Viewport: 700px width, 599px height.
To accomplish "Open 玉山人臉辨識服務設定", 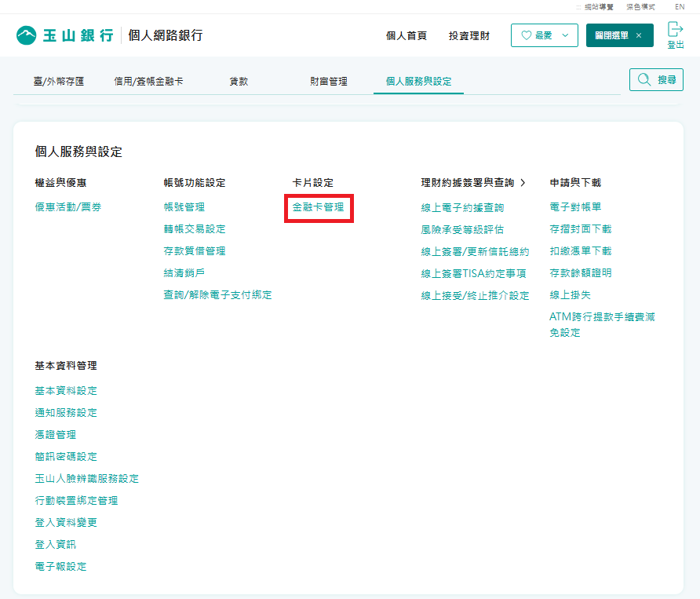I will point(87,479).
